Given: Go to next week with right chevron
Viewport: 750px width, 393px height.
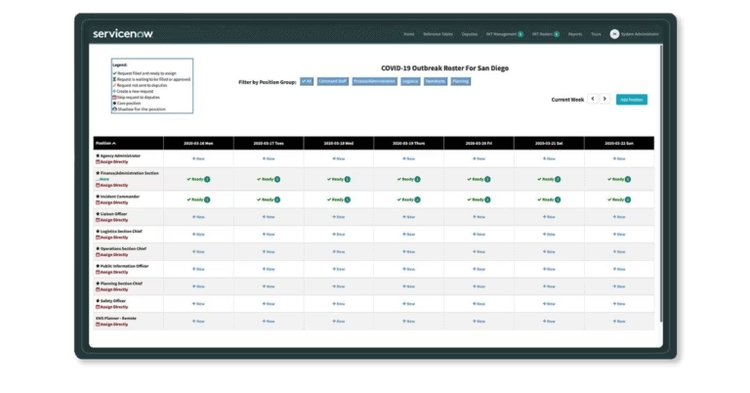Looking at the screenshot, I should point(605,99).
